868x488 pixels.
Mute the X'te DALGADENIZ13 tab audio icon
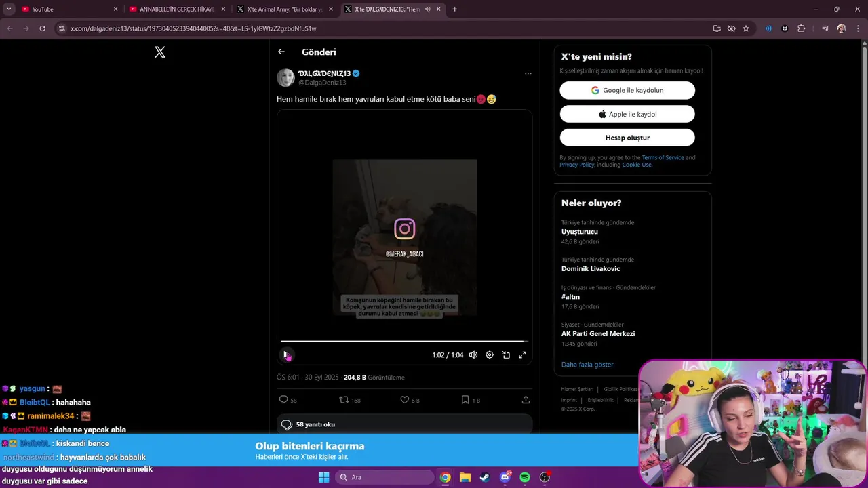tap(427, 9)
